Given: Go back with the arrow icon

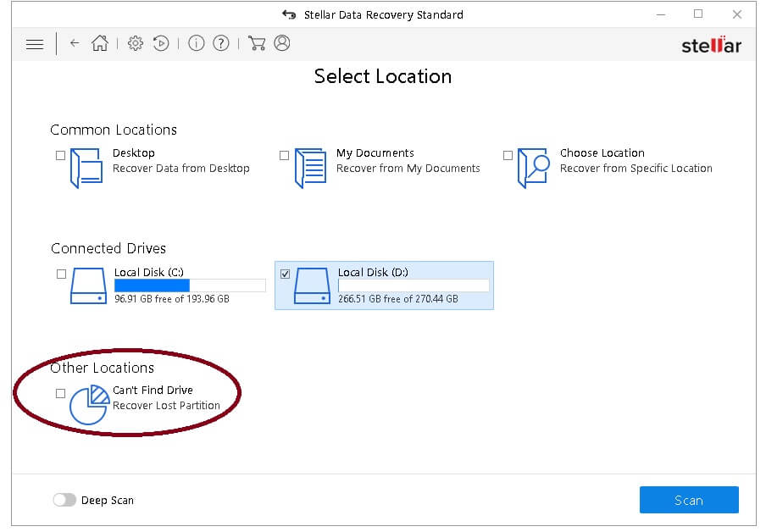Looking at the screenshot, I should pos(75,43).
